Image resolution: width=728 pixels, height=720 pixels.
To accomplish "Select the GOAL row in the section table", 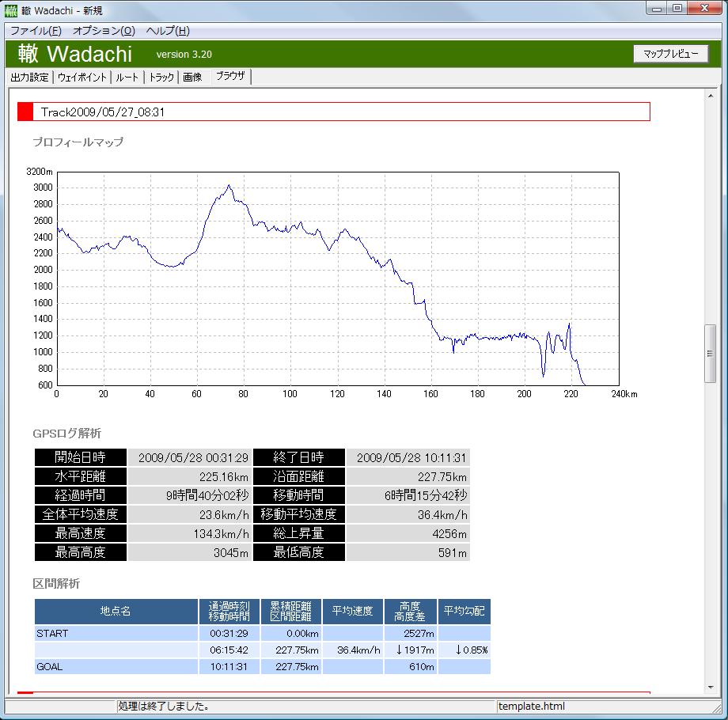I will click(116, 667).
